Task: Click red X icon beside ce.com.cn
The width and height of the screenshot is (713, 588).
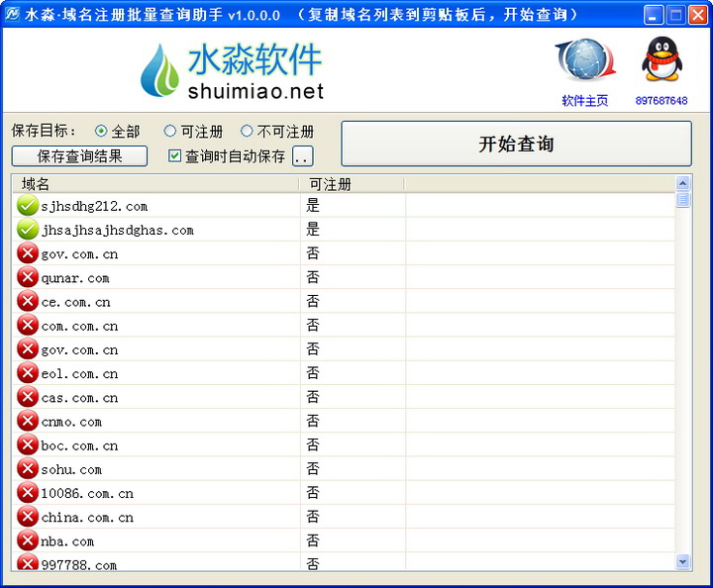Action: (28, 301)
